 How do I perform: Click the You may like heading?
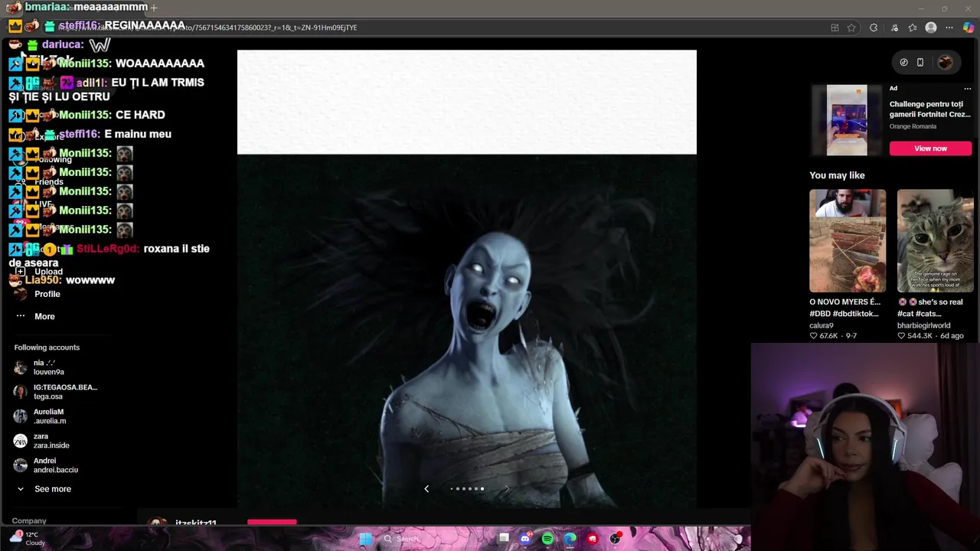coord(837,175)
